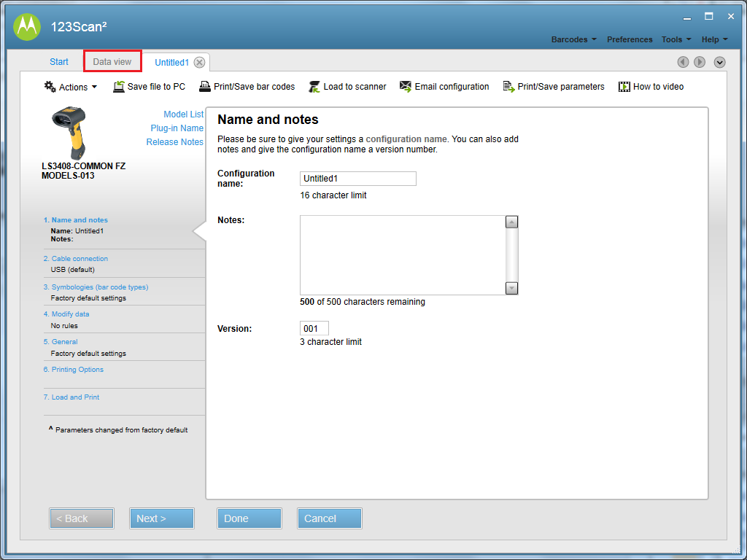Go to step 1 Name and notes
Image resolution: width=747 pixels, height=560 pixels.
(76, 220)
